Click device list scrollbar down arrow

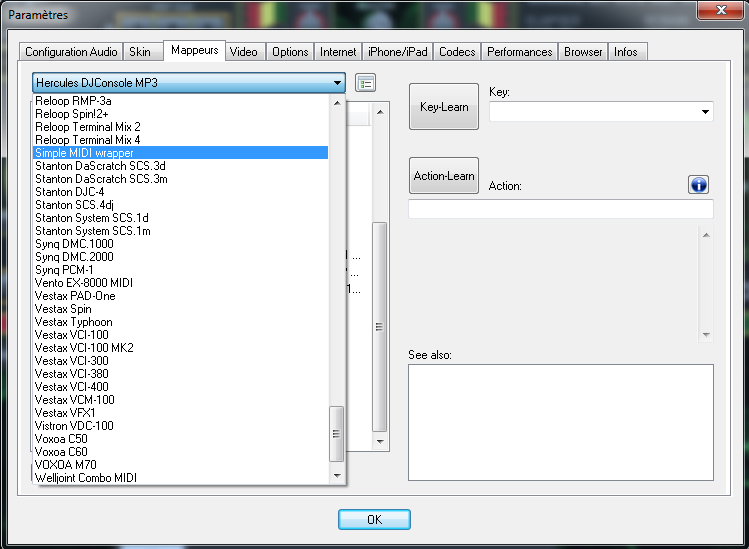[337, 475]
